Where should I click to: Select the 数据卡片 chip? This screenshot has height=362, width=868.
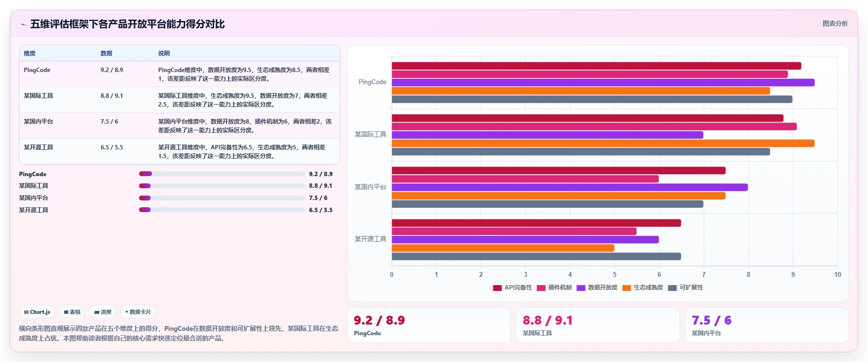138,312
